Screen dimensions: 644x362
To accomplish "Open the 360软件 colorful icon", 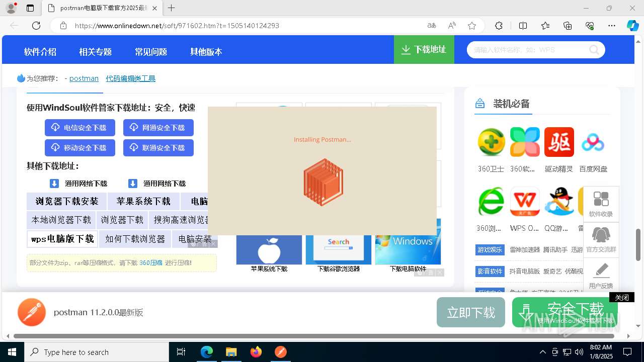I will coord(525,142).
